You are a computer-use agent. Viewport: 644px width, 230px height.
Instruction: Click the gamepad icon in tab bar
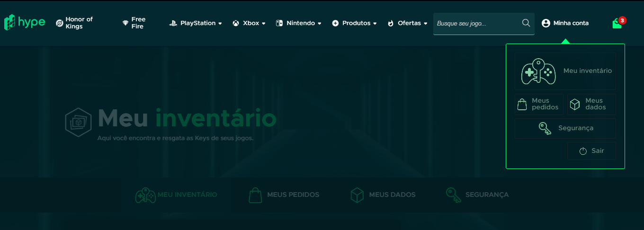pyautogui.click(x=145, y=195)
